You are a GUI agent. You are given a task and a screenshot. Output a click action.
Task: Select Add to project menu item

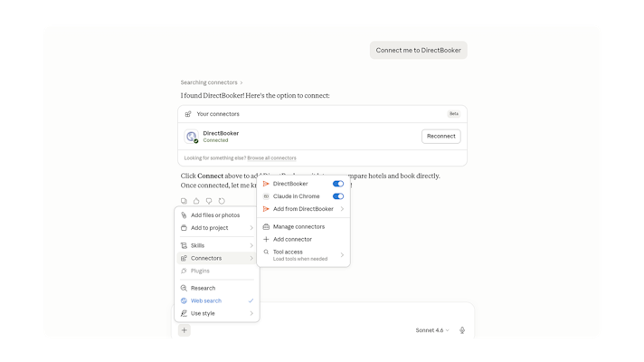point(217,228)
